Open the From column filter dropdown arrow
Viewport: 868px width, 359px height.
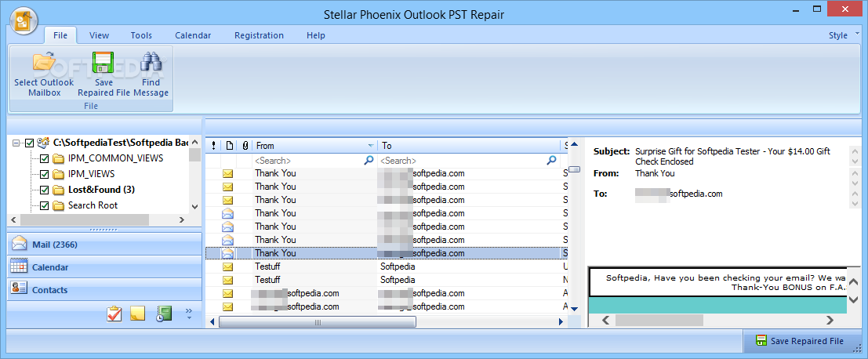(370, 146)
